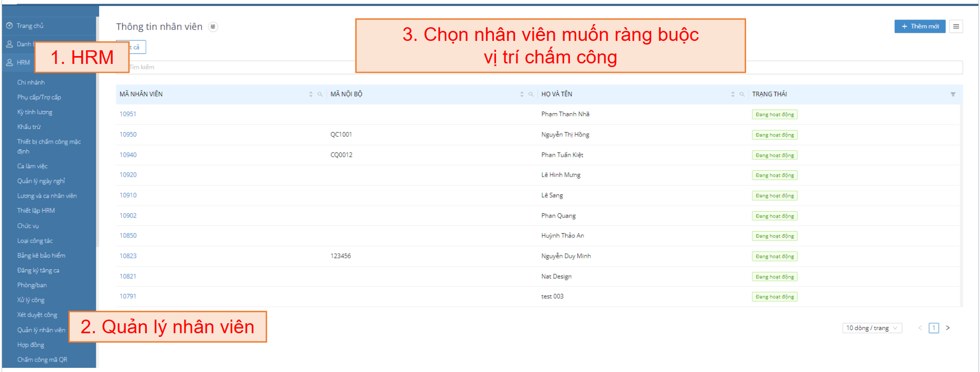Go to the next page arrow
Screen dimensions: 980x372
[x=947, y=328]
